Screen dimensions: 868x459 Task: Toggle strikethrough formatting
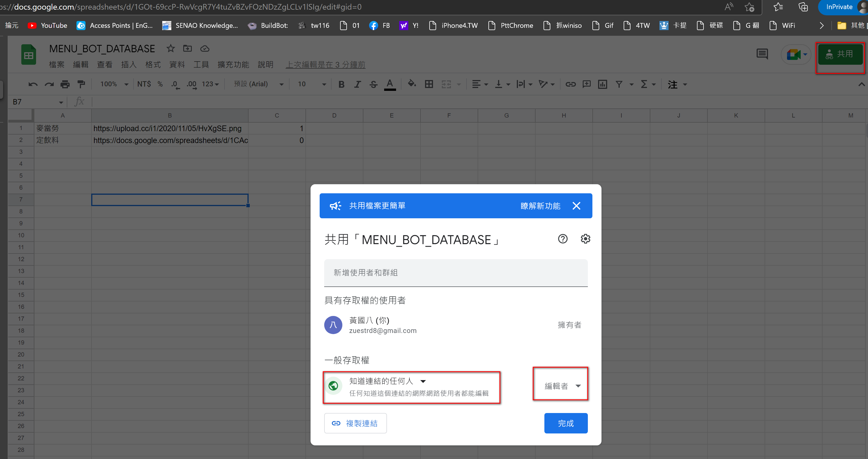(373, 84)
